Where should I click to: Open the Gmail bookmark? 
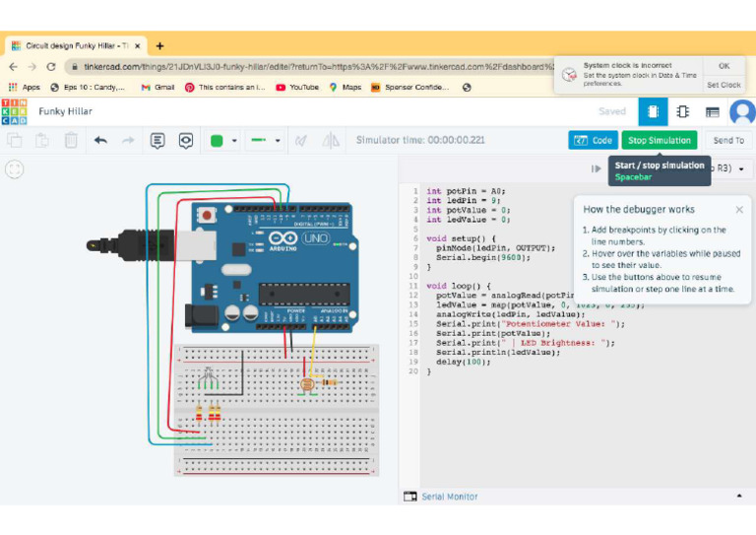(157, 88)
